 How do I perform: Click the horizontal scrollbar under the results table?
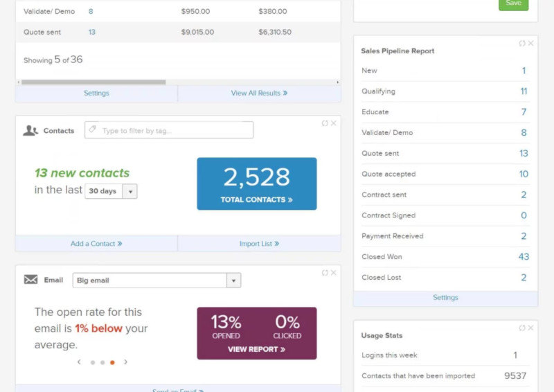(93, 82)
